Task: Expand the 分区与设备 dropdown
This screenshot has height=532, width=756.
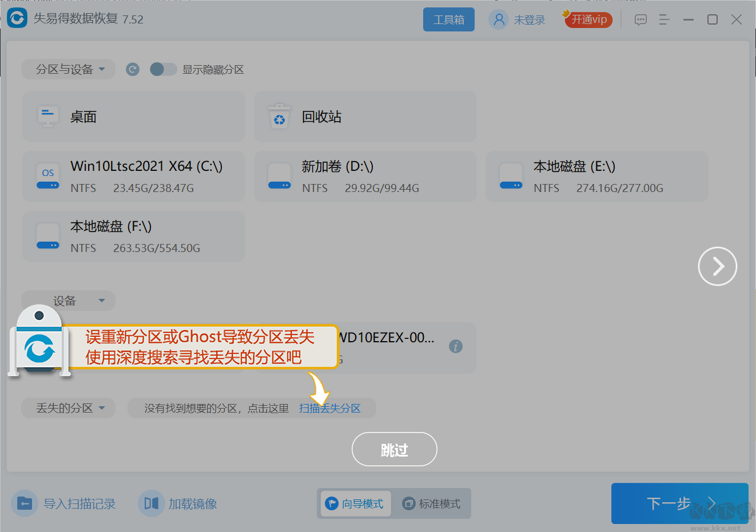Action: tap(69, 69)
